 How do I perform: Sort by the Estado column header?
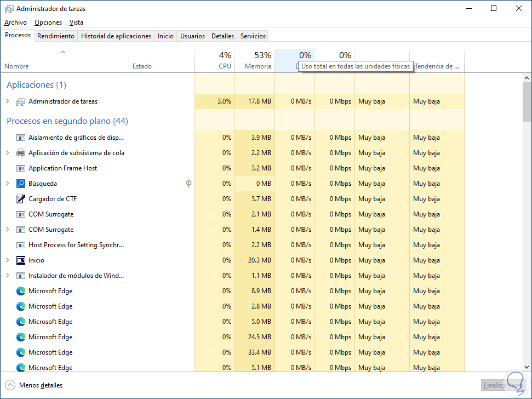point(162,61)
